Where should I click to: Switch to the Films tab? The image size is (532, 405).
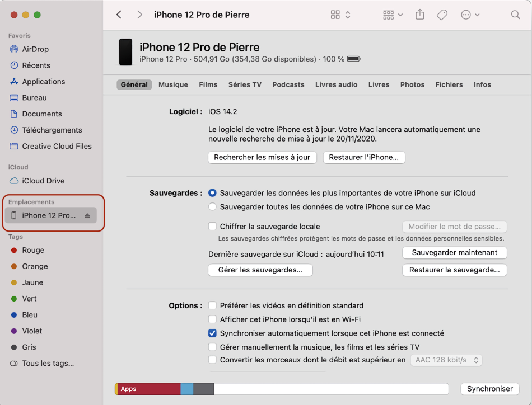pos(208,84)
